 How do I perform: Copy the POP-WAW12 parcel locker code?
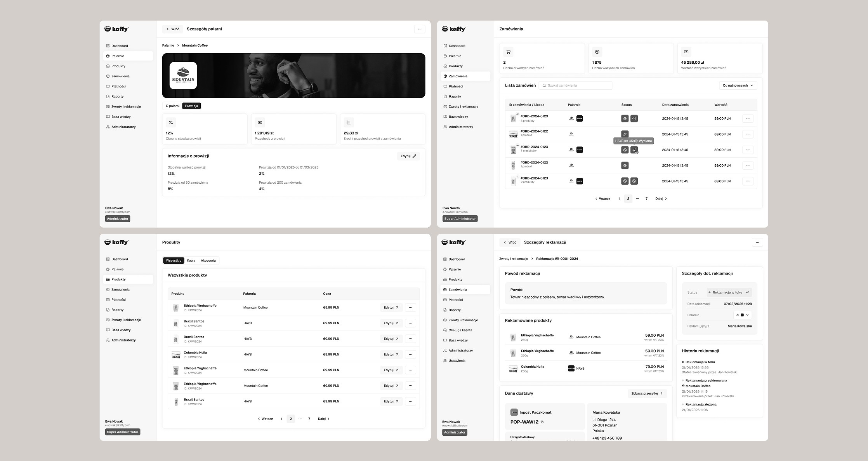[x=542, y=422]
